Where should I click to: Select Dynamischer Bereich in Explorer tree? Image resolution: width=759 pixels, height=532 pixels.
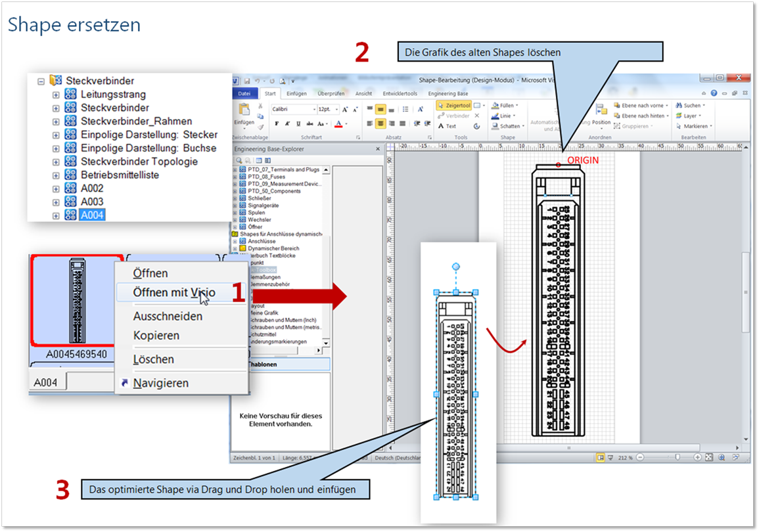(x=273, y=248)
